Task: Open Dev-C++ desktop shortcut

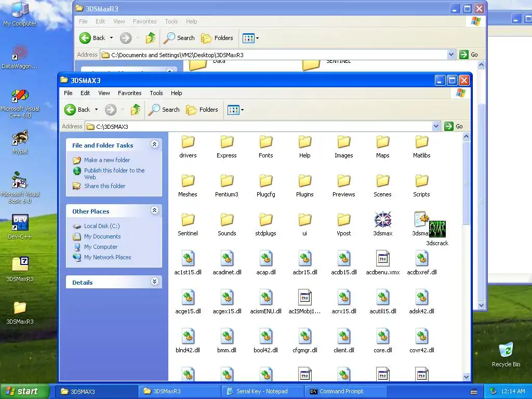Action: tap(20, 227)
